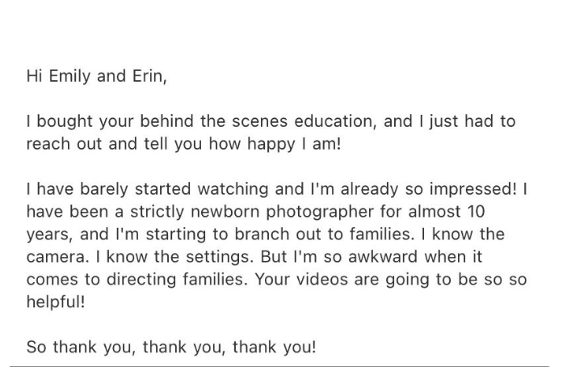588x367 pixels.
Task: Click the phrase 'branch out to families'
Action: (x=322, y=234)
